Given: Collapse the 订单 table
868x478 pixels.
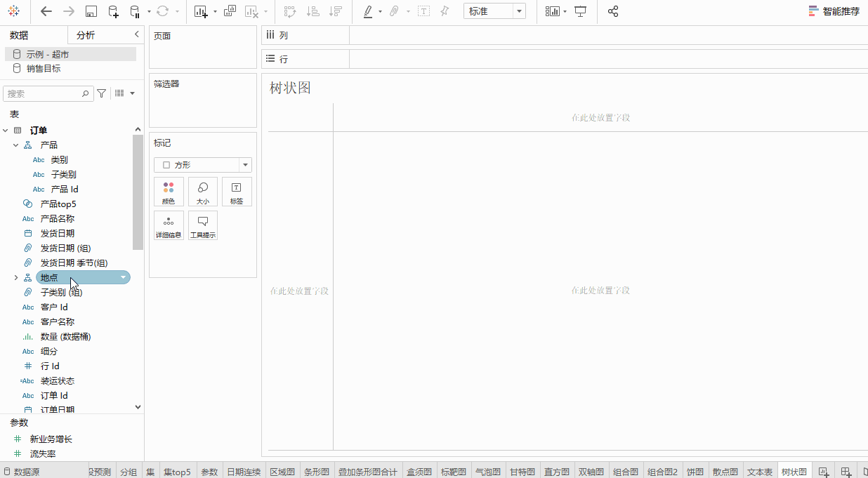Looking at the screenshot, I should coord(6,131).
